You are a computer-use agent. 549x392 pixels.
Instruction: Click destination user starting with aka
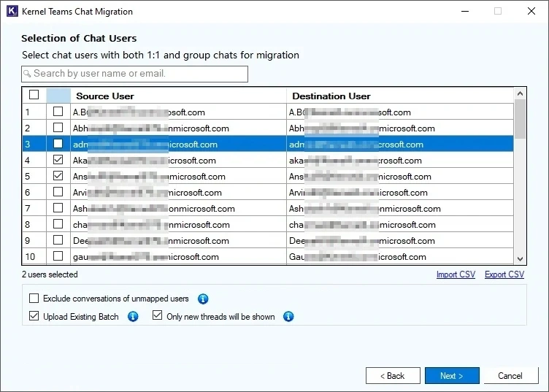click(400, 161)
